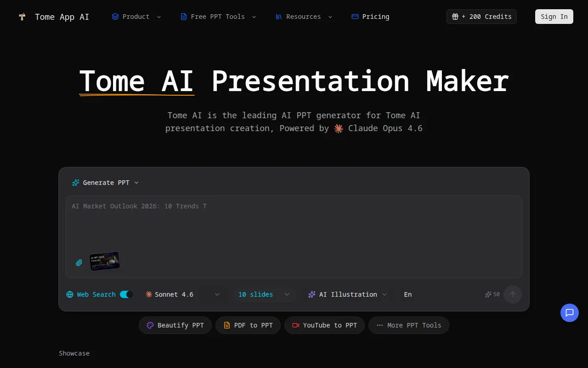Image resolution: width=588 pixels, height=368 pixels.
Task: Click the paperclip attachment icon
Action: tap(79, 263)
